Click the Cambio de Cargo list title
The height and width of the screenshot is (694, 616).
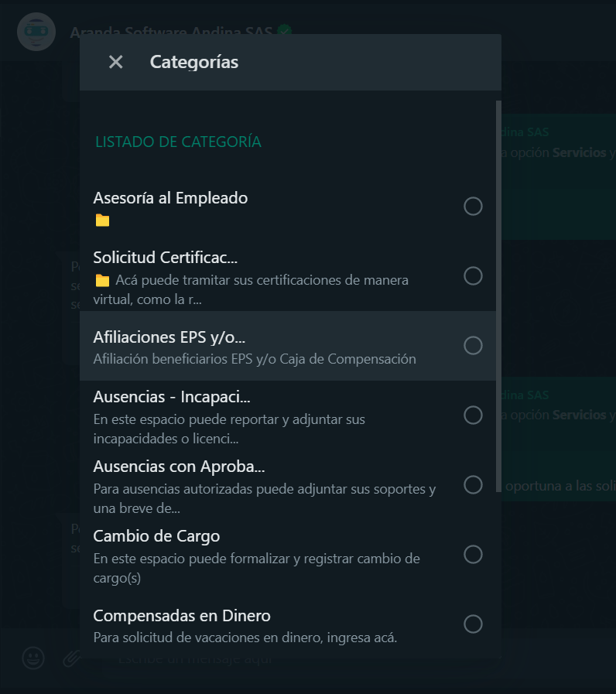click(x=156, y=536)
